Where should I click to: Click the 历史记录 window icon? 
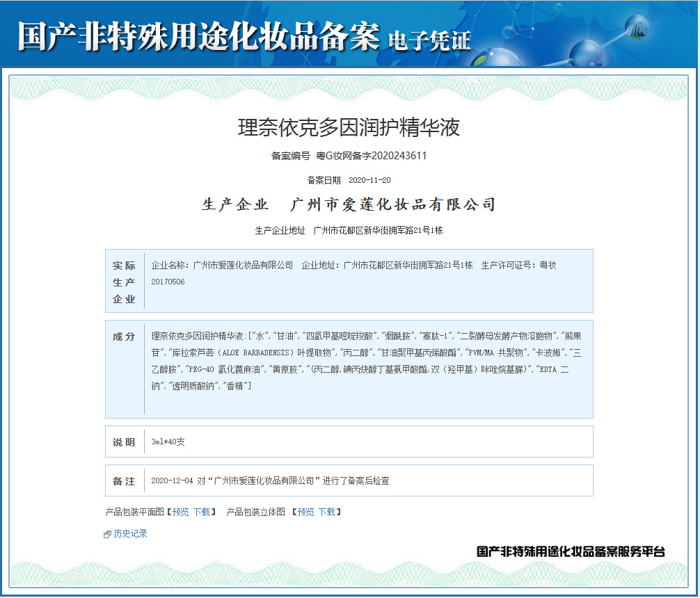tap(107, 534)
